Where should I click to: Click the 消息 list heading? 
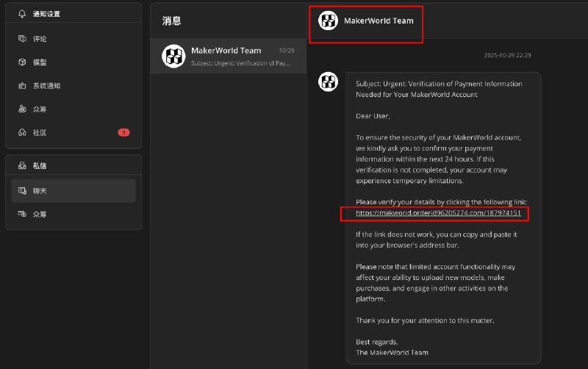[172, 21]
